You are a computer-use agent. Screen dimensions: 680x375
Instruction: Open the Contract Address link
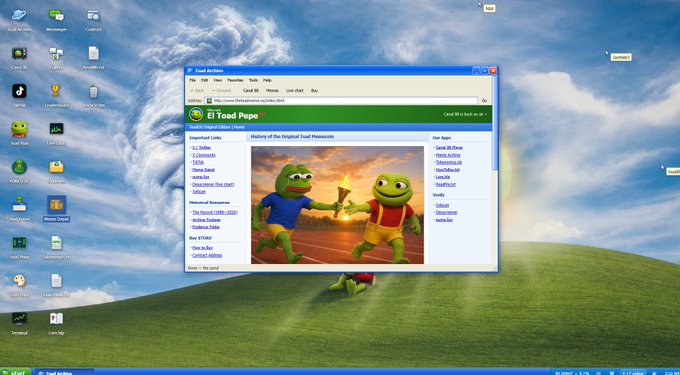pyautogui.click(x=207, y=255)
